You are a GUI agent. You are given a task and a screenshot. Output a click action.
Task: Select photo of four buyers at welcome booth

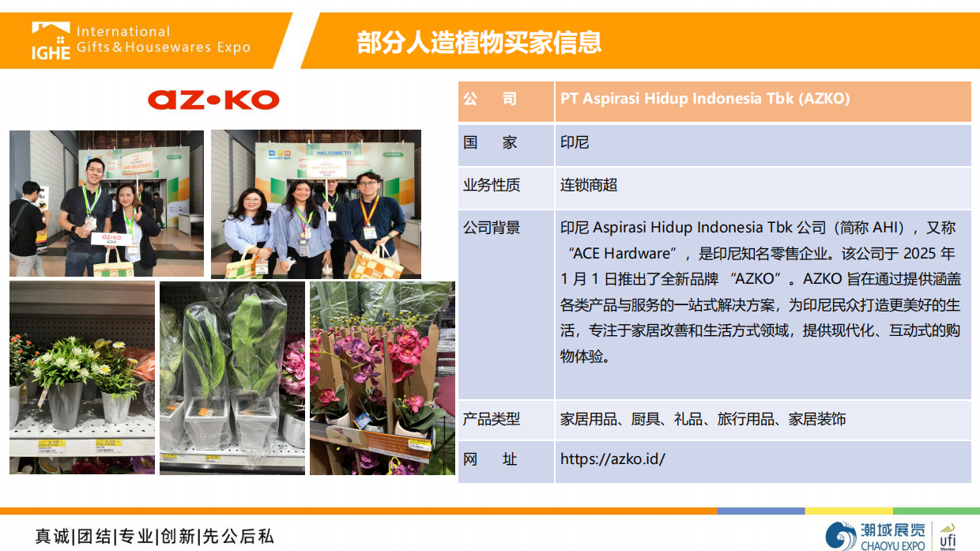[x=316, y=205]
